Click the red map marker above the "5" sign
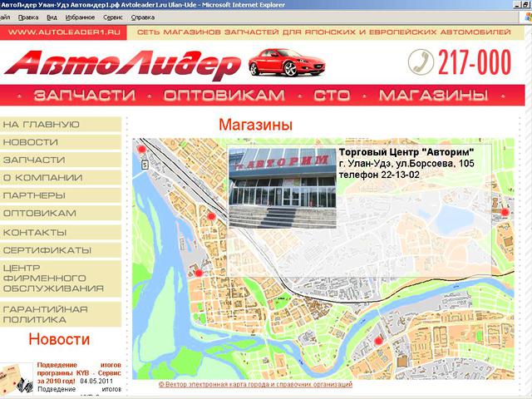 [141, 150]
